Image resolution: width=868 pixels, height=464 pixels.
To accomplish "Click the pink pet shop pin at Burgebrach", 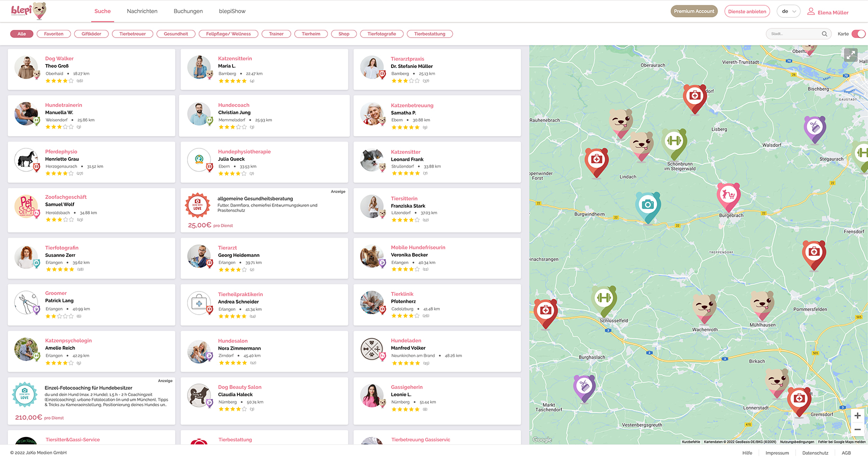I will (x=728, y=195).
